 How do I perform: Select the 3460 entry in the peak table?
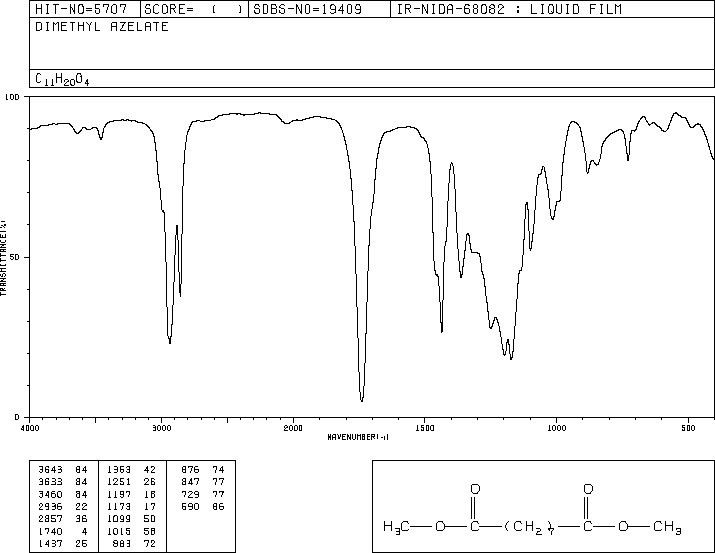pyautogui.click(x=50, y=494)
